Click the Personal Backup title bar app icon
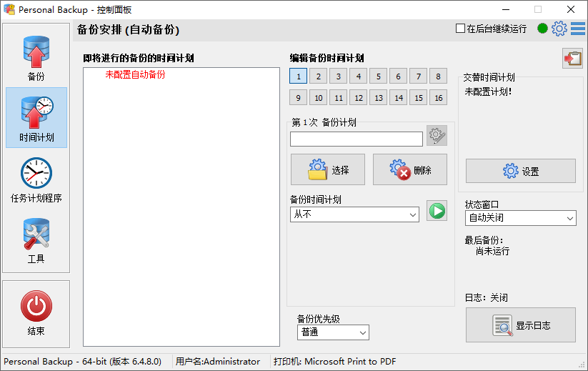 (9, 9)
